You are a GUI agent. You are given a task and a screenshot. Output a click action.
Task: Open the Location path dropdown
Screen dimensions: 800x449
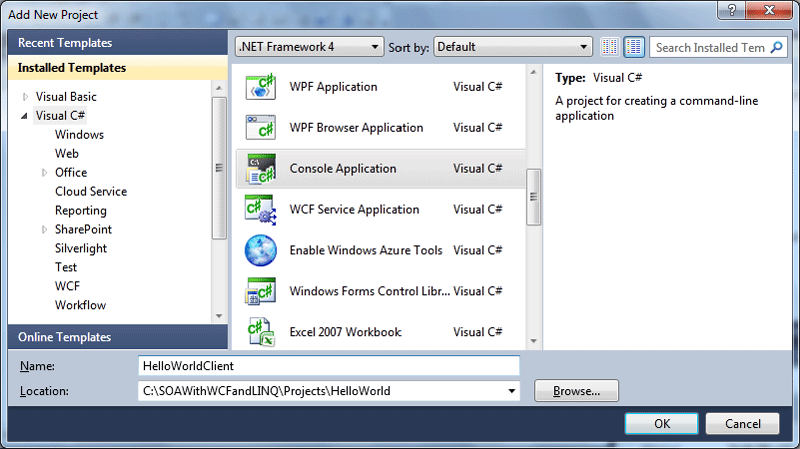coord(513,391)
